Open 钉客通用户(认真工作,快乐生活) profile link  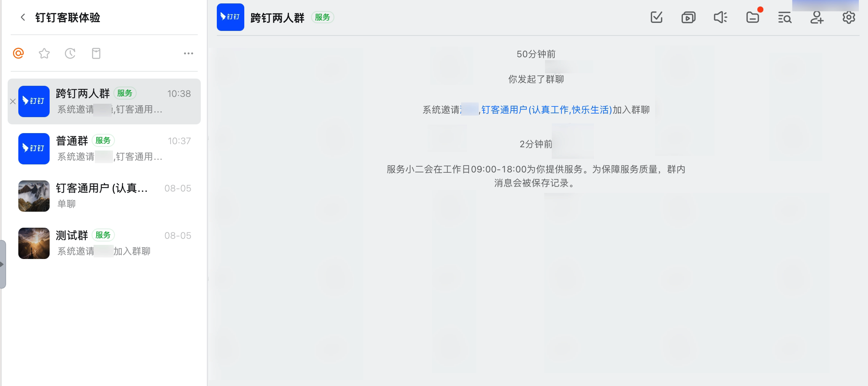547,110
